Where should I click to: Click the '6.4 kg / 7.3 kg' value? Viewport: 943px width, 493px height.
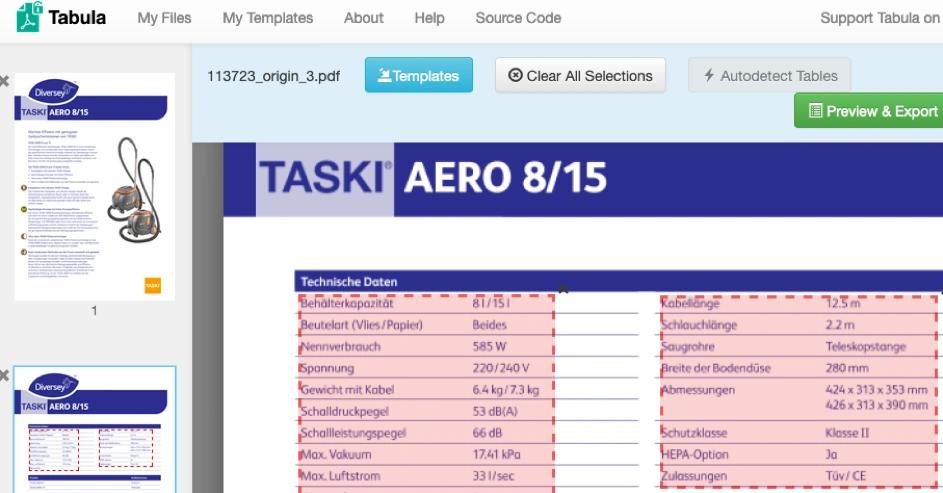point(506,390)
